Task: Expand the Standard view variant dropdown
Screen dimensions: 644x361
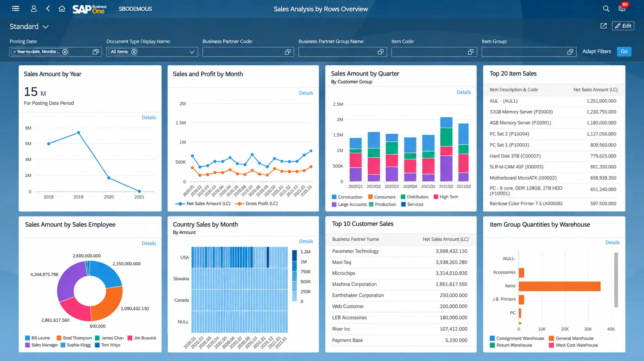Action: tap(46, 27)
